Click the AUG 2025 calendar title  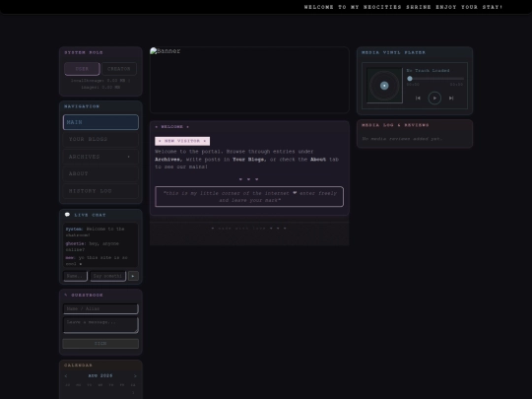point(100,375)
